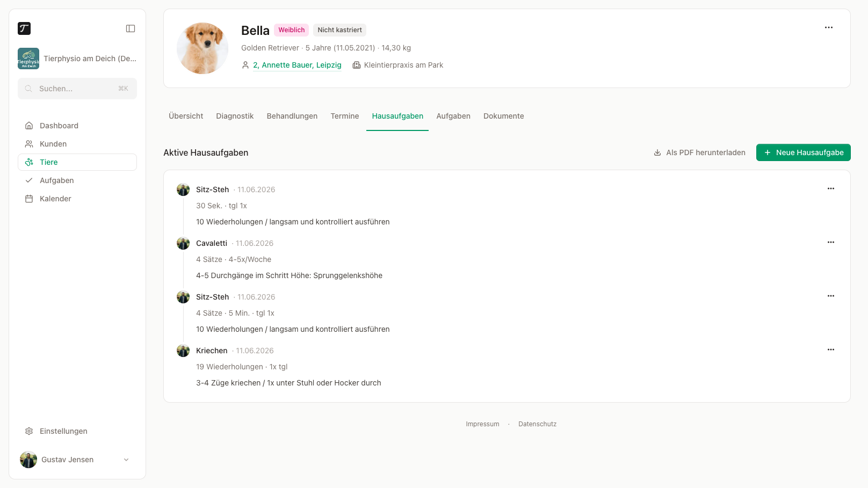Click the Weiblich badge
The width and height of the screenshot is (868, 488).
point(292,30)
